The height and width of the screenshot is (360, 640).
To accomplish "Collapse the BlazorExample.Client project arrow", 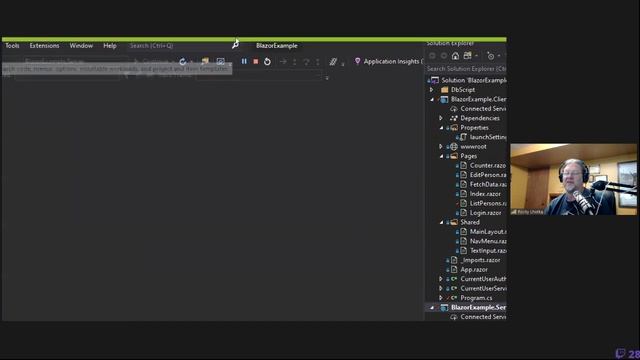I will 432,99.
